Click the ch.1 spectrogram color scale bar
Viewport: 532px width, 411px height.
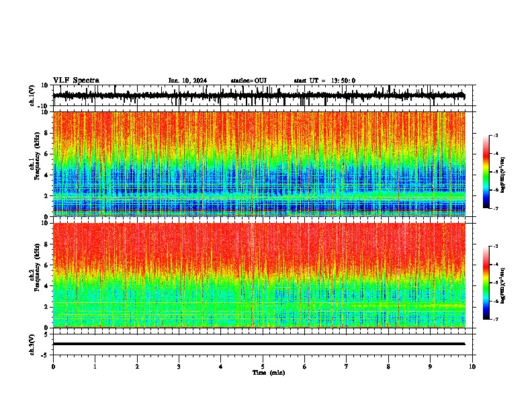tap(486, 172)
